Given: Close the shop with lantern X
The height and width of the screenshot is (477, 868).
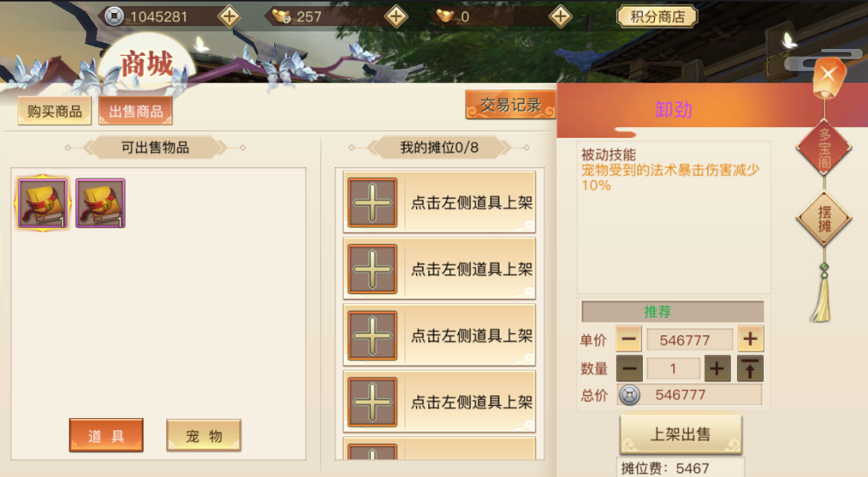Looking at the screenshot, I should pos(829,74).
